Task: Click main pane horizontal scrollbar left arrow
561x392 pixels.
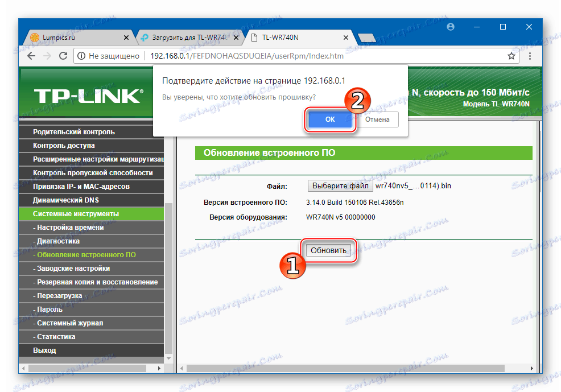Action: click(181, 369)
